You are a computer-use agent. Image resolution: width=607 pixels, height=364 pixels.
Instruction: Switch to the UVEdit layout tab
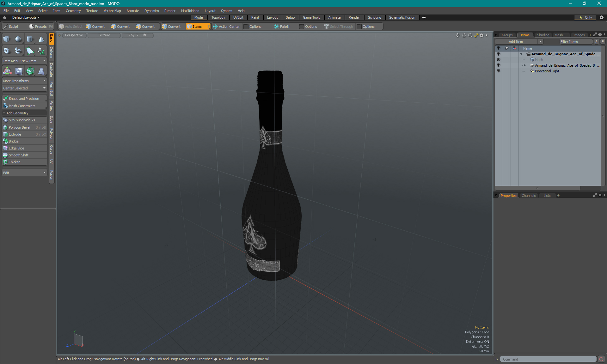[x=238, y=17]
